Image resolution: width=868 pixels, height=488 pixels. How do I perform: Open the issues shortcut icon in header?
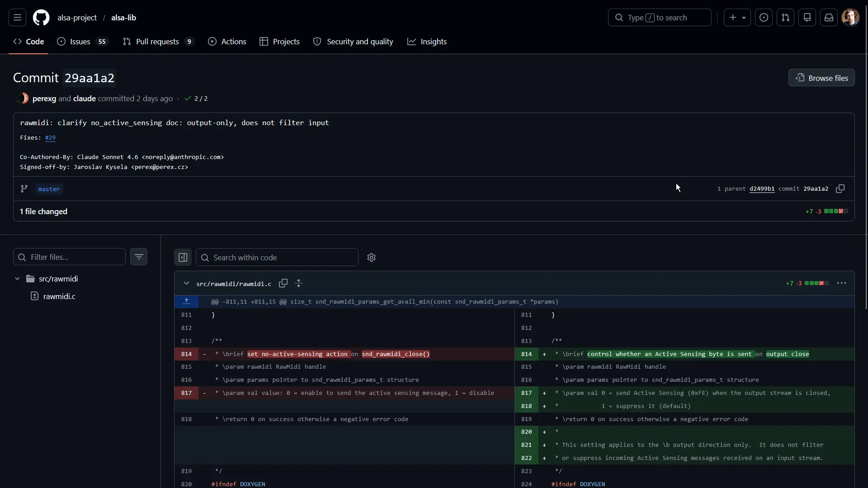[764, 18]
